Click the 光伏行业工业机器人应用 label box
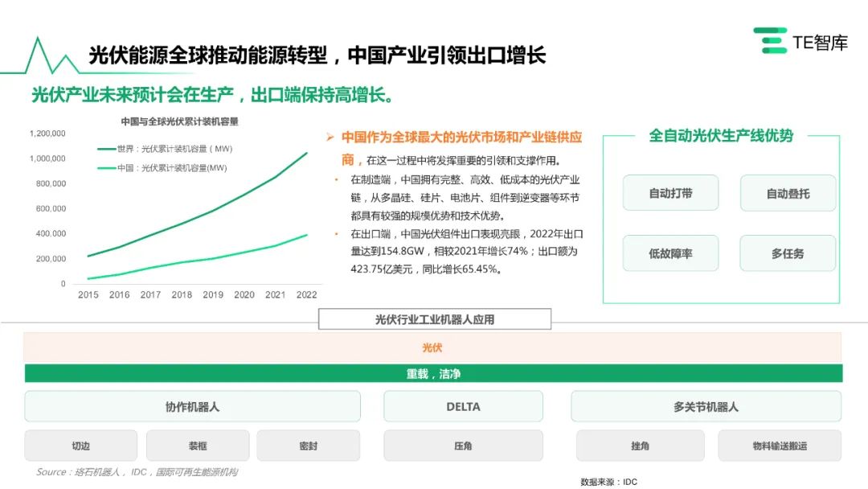The width and height of the screenshot is (868, 489). (435, 319)
